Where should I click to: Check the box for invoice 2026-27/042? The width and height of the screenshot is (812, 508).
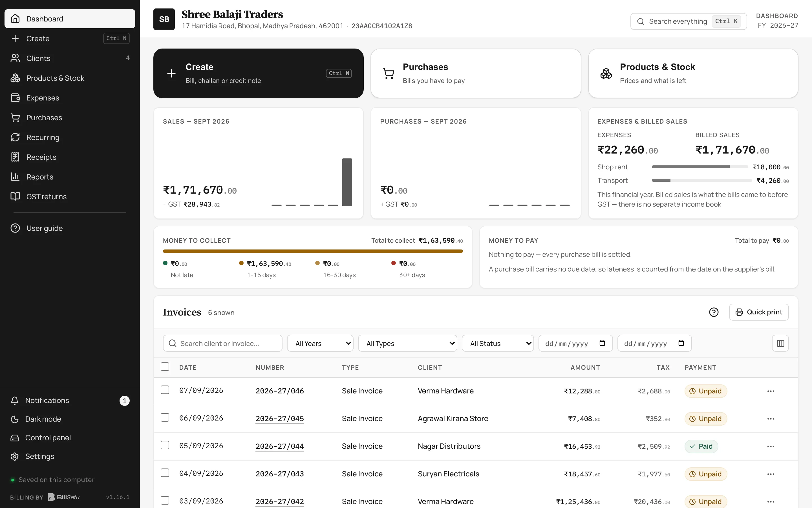(165, 500)
